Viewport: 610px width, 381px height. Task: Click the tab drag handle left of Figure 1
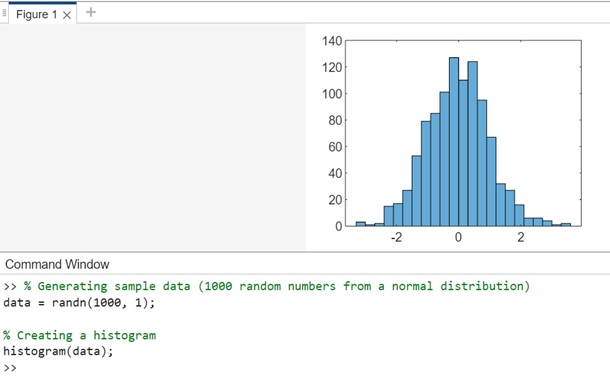pyautogui.click(x=4, y=14)
